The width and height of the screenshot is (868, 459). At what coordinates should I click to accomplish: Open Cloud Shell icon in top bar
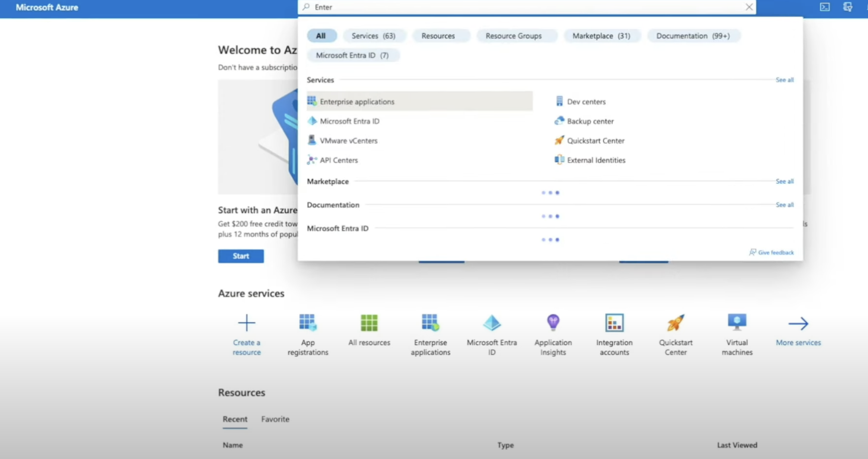click(x=824, y=7)
